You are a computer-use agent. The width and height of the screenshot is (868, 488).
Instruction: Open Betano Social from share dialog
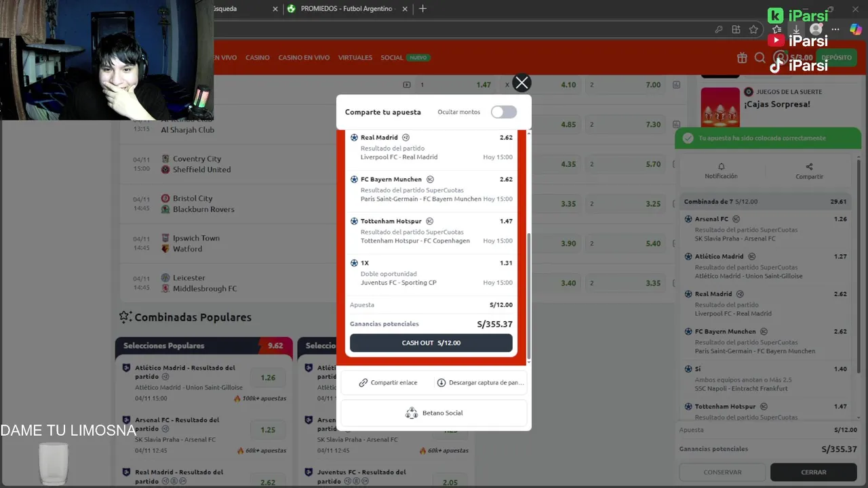[434, 413]
